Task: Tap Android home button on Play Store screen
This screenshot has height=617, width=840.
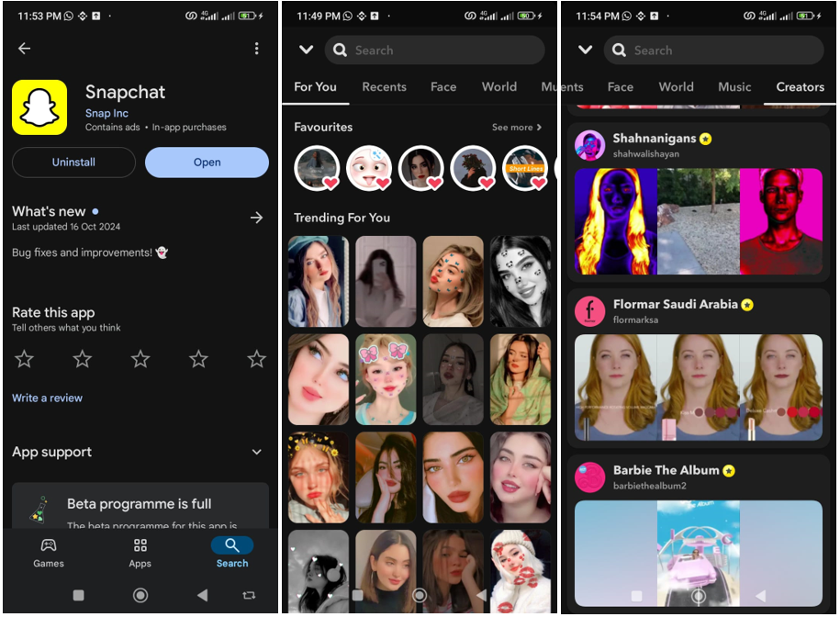Action: click(140, 595)
